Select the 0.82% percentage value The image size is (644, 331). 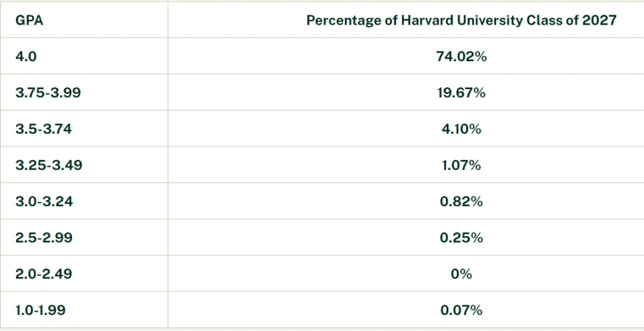pos(461,202)
